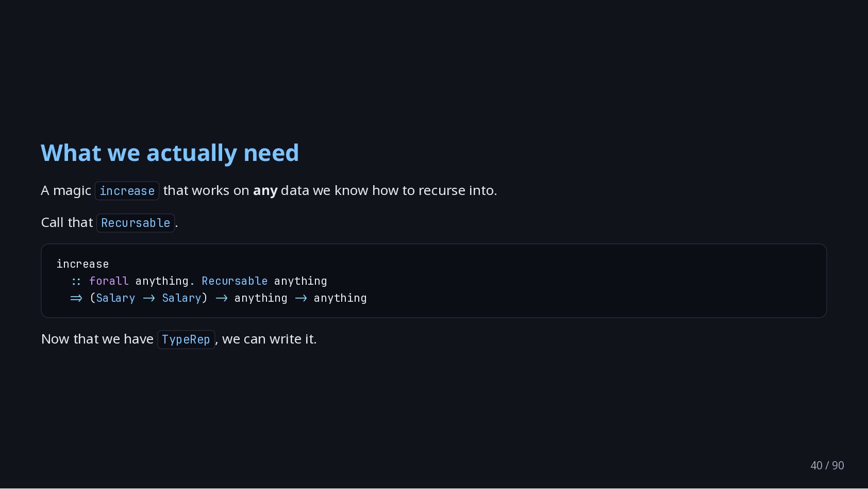Click the '⇒' constraint arrow symbol

coord(76,298)
